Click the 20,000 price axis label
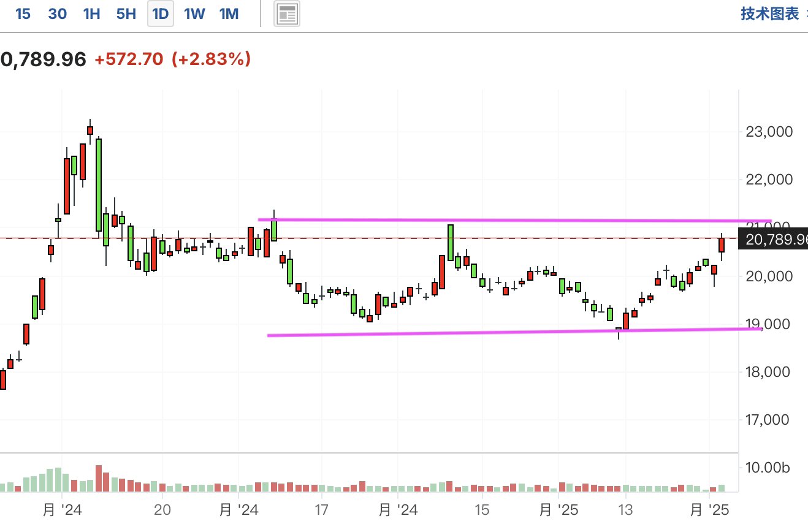808x532 pixels. (769, 276)
